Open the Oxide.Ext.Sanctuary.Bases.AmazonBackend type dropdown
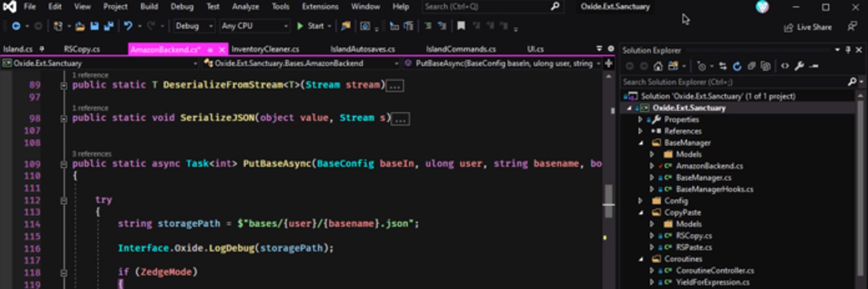Image resolution: width=868 pixels, height=289 pixels. pyautogui.click(x=302, y=63)
